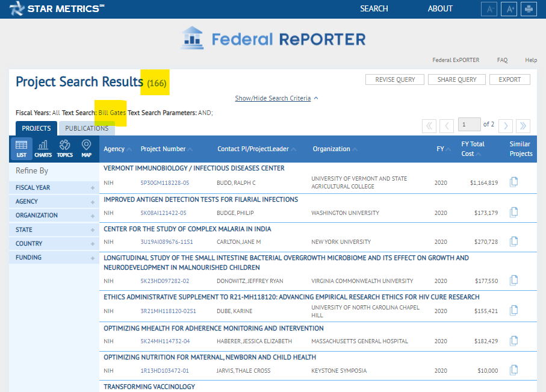This screenshot has height=392, width=546.
Task: Open the Help link
Action: (x=531, y=60)
